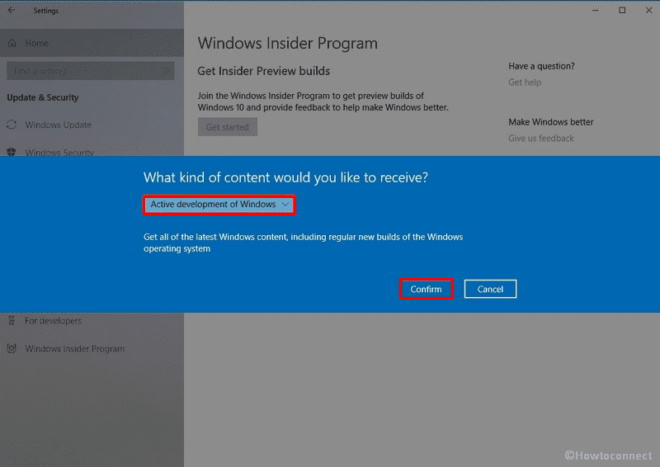Open Windows Security in the sidebar
The image size is (660, 467).
point(92,152)
